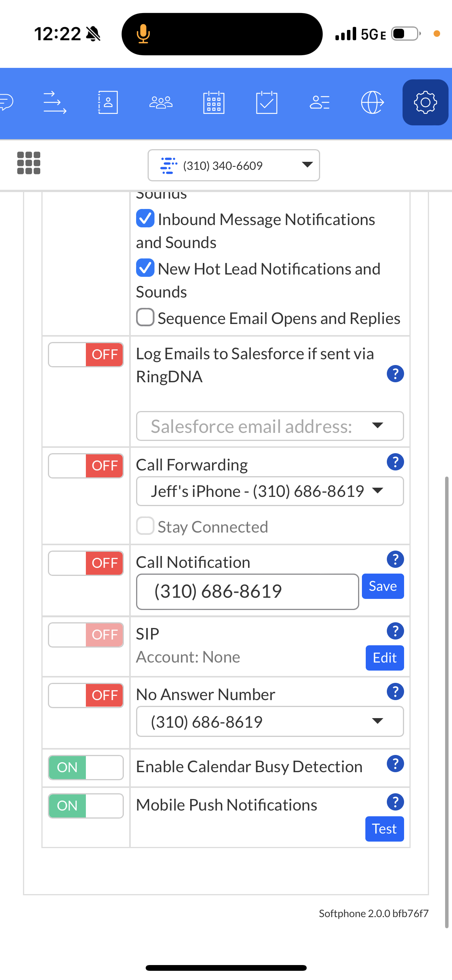Open the contacts address book icon
The height and width of the screenshot is (980, 452).
pos(108,102)
